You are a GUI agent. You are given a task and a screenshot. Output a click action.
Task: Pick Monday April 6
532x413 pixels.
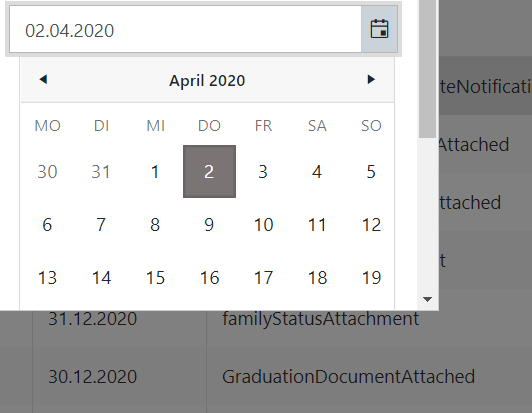point(47,225)
